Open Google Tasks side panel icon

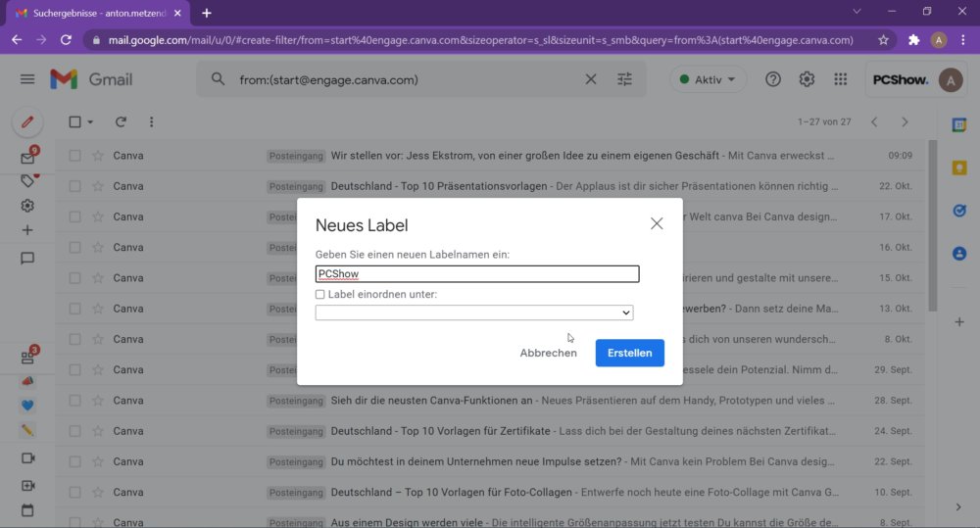[x=959, y=211]
